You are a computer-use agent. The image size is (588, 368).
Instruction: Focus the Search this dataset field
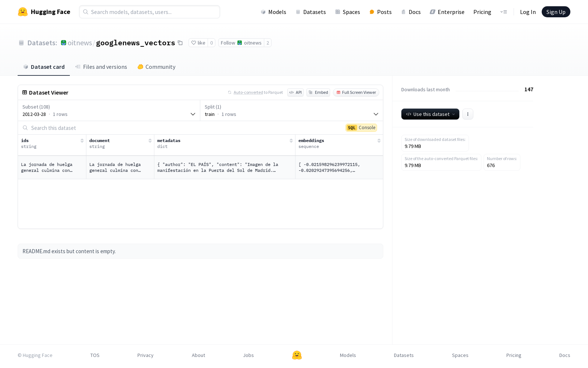coord(180,128)
